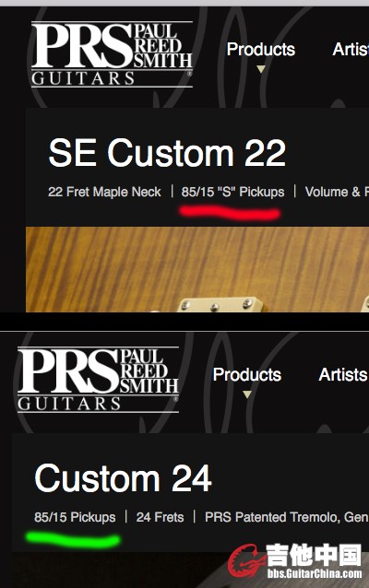Open the Artists menu in lower header
This screenshot has height=588, width=369.
(x=343, y=374)
